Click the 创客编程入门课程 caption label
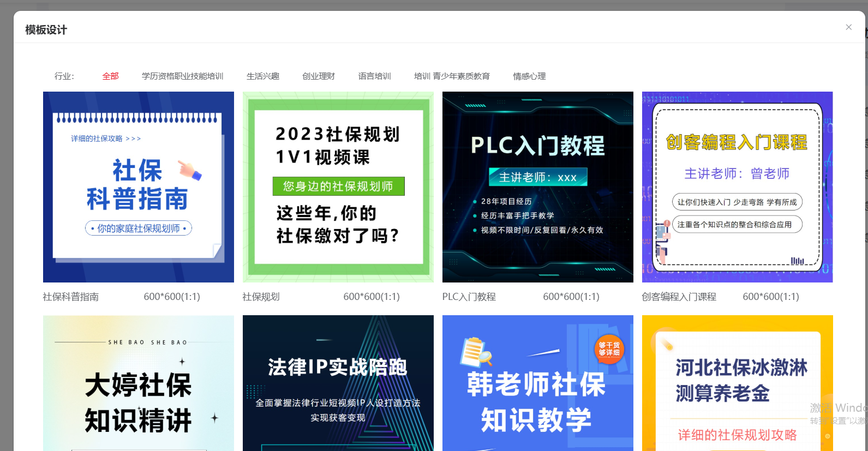The width and height of the screenshot is (868, 451). 679,297
